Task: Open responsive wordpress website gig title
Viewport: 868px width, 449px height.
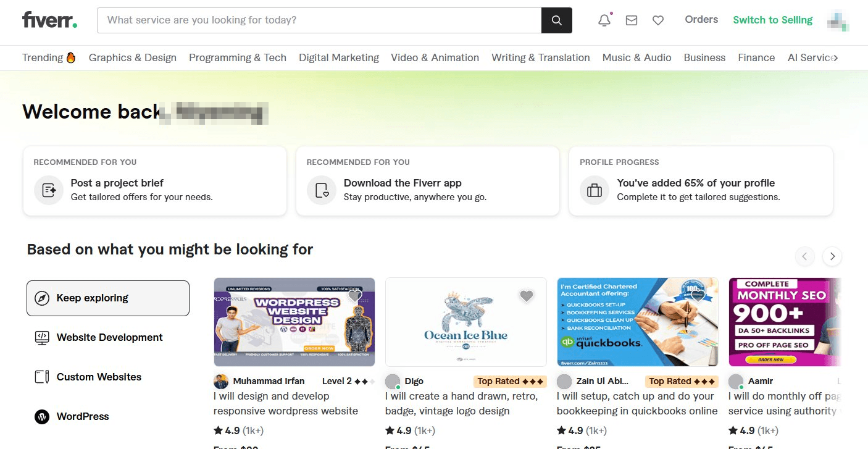Action: tap(286, 403)
